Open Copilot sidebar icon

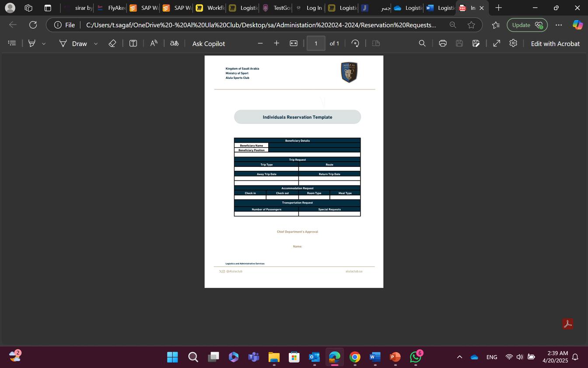577,25
